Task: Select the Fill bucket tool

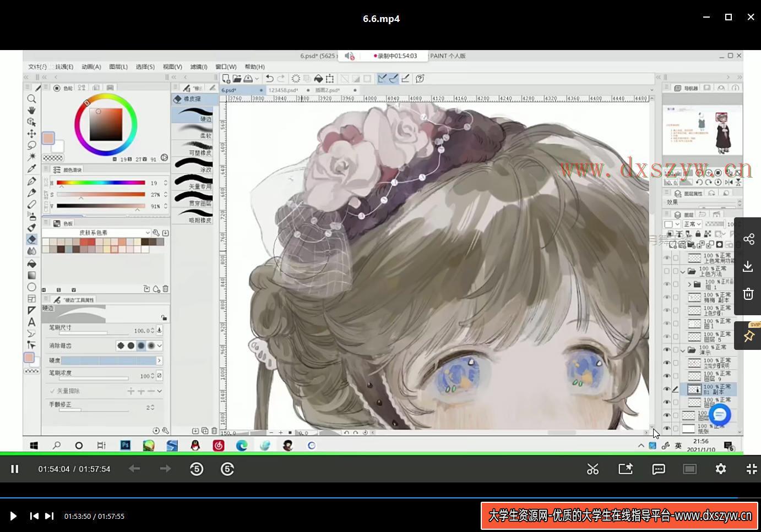Action: (31, 263)
